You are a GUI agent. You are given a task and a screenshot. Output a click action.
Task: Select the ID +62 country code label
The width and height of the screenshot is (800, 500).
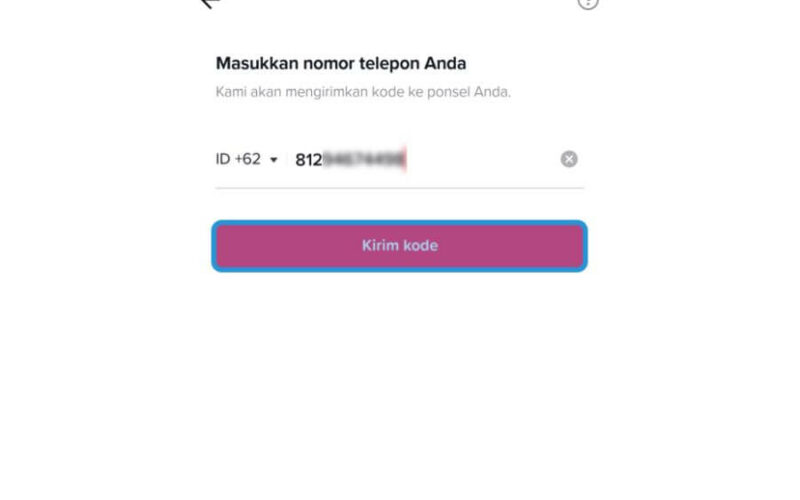tap(238, 159)
